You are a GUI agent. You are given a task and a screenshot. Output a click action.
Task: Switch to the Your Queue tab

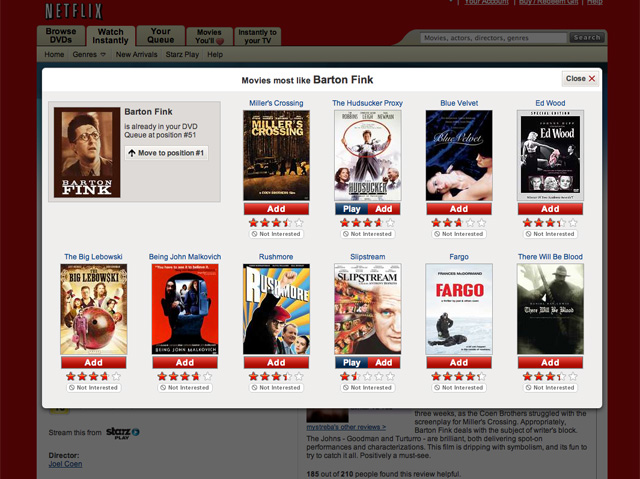[x=160, y=35]
